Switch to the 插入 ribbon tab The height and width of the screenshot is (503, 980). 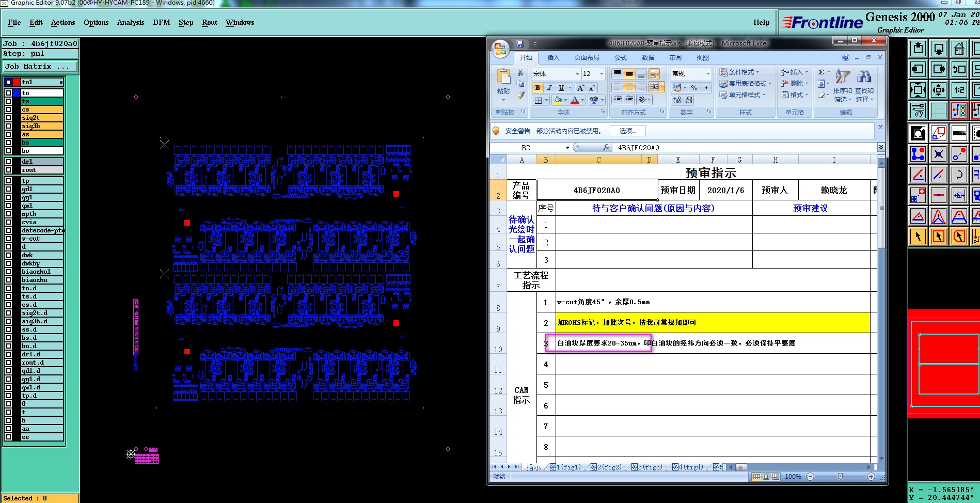click(553, 58)
